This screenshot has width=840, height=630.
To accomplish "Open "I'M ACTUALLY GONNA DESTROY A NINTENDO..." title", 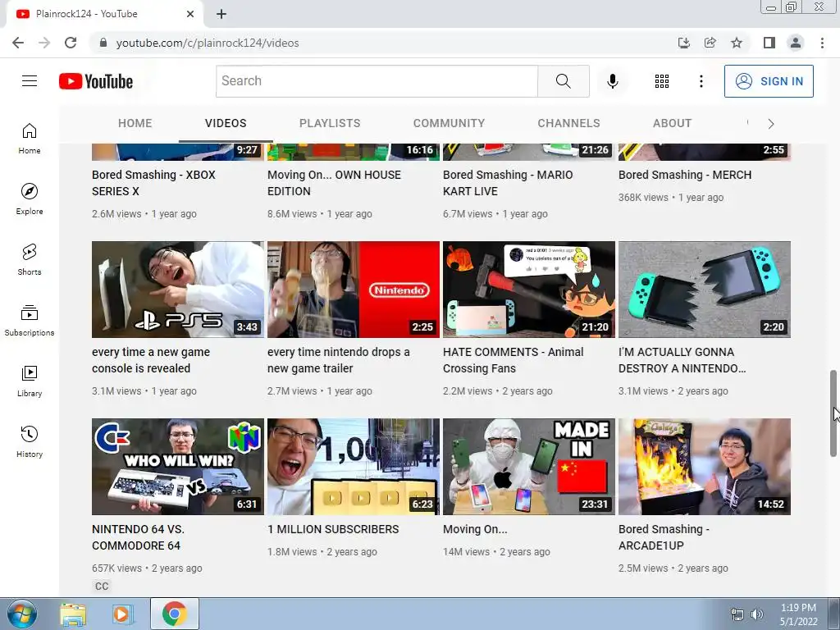I will click(682, 360).
